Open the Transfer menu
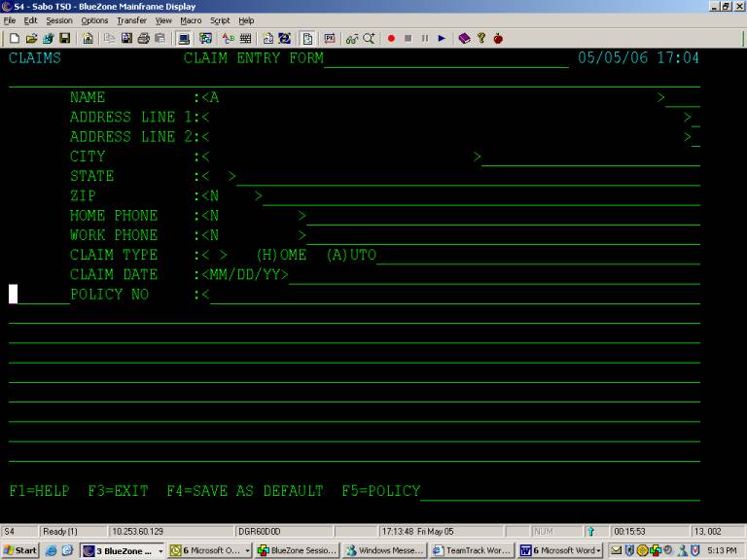This screenshot has width=747, height=560. tap(132, 20)
